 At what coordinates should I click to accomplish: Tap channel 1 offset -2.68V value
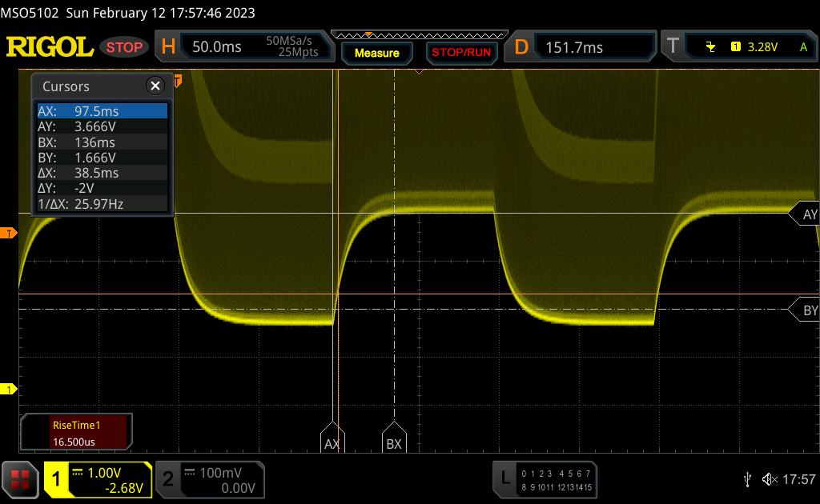(124, 488)
